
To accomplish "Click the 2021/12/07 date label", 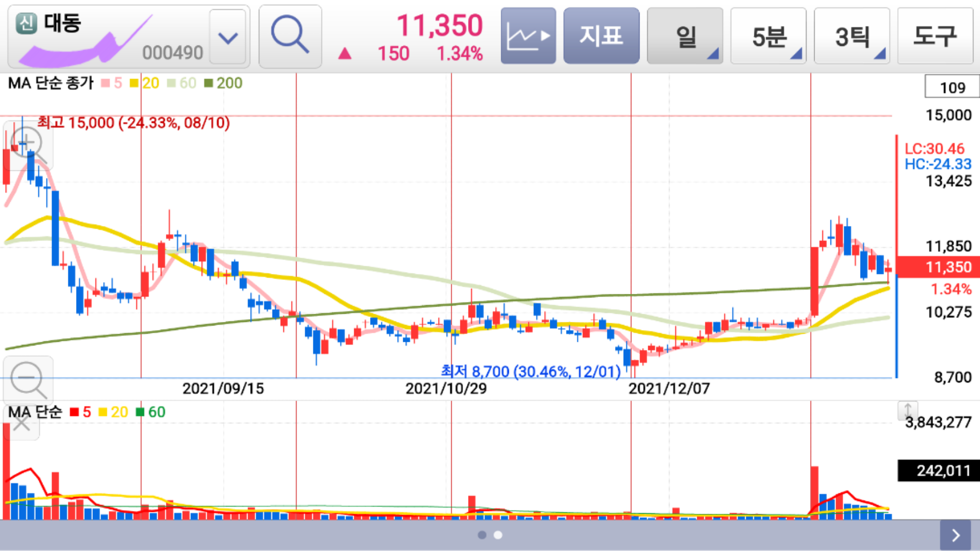I will tap(669, 389).
